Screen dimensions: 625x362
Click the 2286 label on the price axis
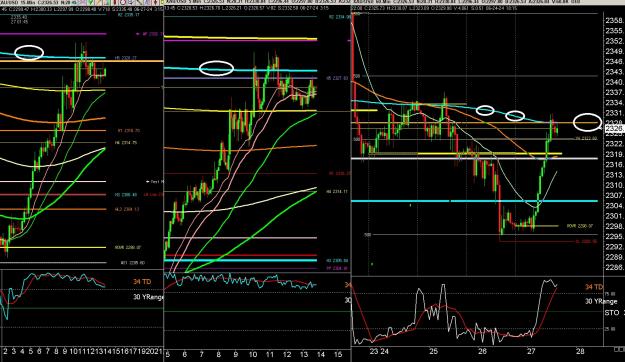(x=614, y=267)
